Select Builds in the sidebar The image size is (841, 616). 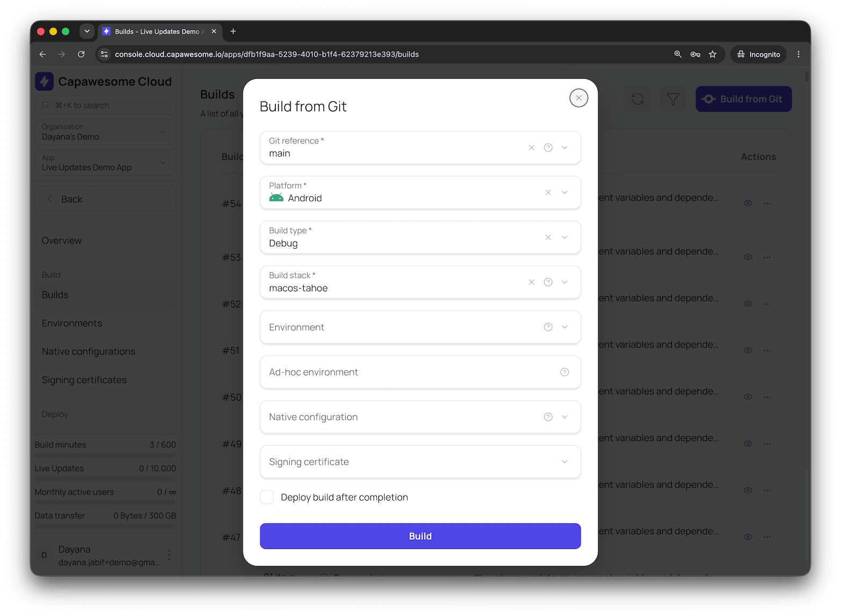(x=106, y=295)
